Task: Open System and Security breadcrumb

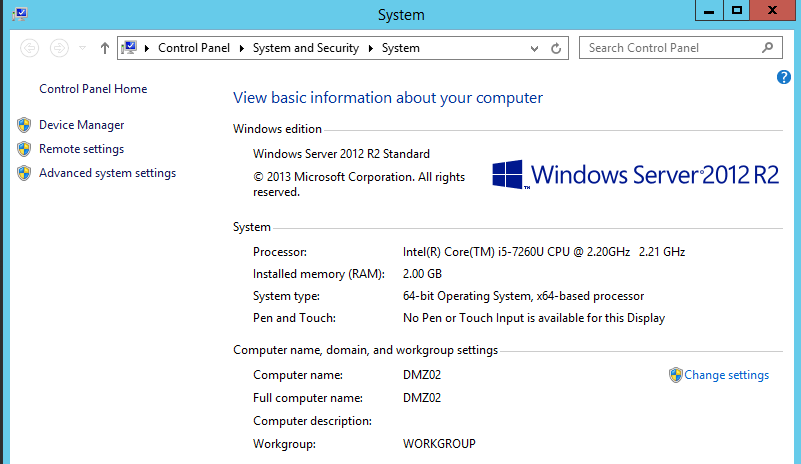Action: [x=306, y=48]
